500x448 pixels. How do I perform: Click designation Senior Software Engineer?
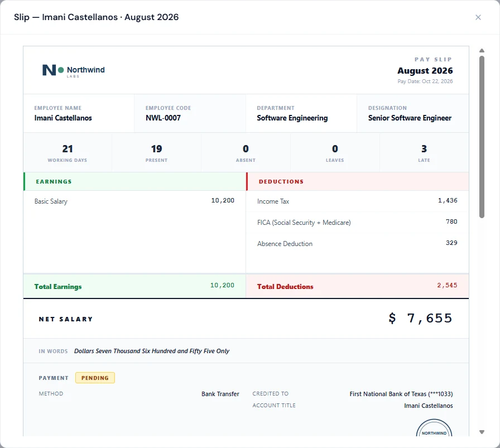(410, 118)
